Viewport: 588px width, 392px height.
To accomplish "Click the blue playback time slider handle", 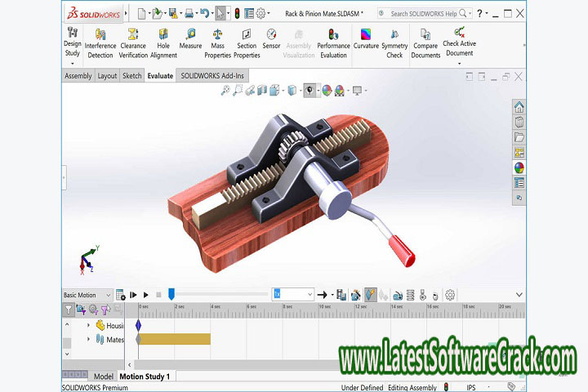I will pyautogui.click(x=171, y=294).
